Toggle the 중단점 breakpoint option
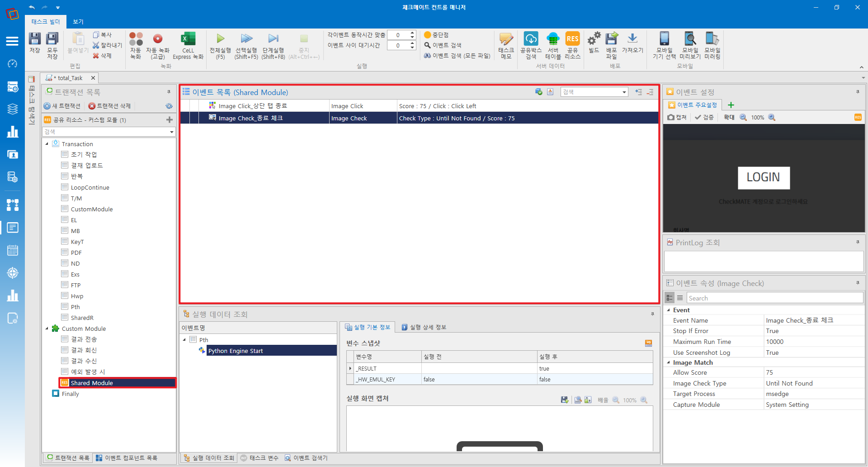The width and height of the screenshot is (868, 467). (436, 35)
